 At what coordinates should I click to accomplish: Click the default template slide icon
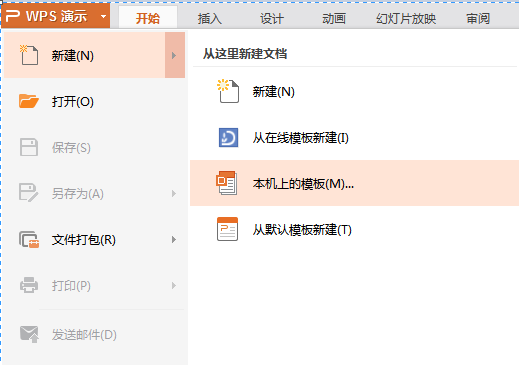[227, 229]
